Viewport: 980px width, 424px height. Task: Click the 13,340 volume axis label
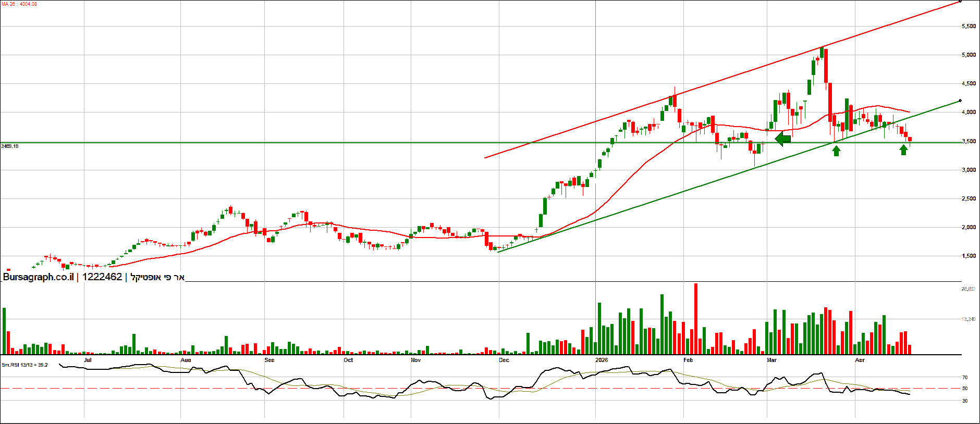point(969,319)
